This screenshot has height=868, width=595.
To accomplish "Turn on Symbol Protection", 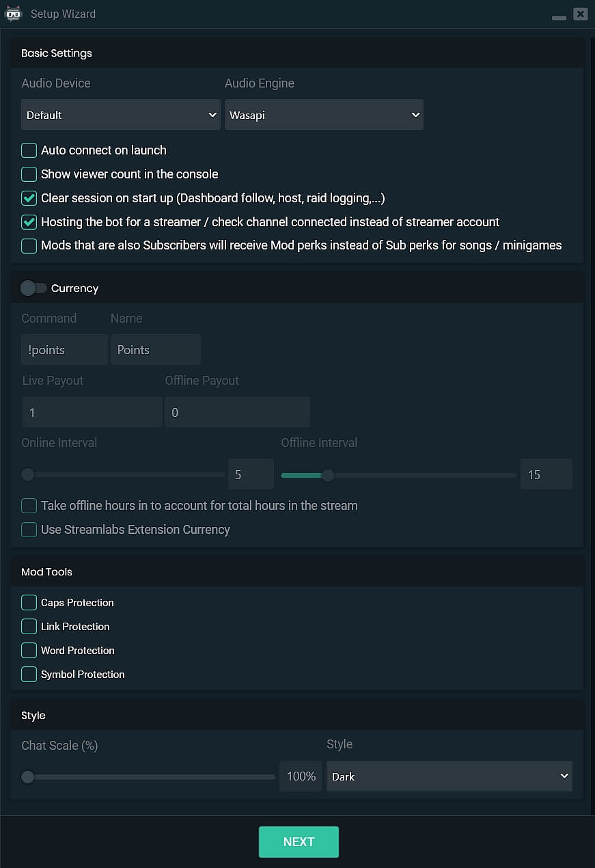I will 29,675.
